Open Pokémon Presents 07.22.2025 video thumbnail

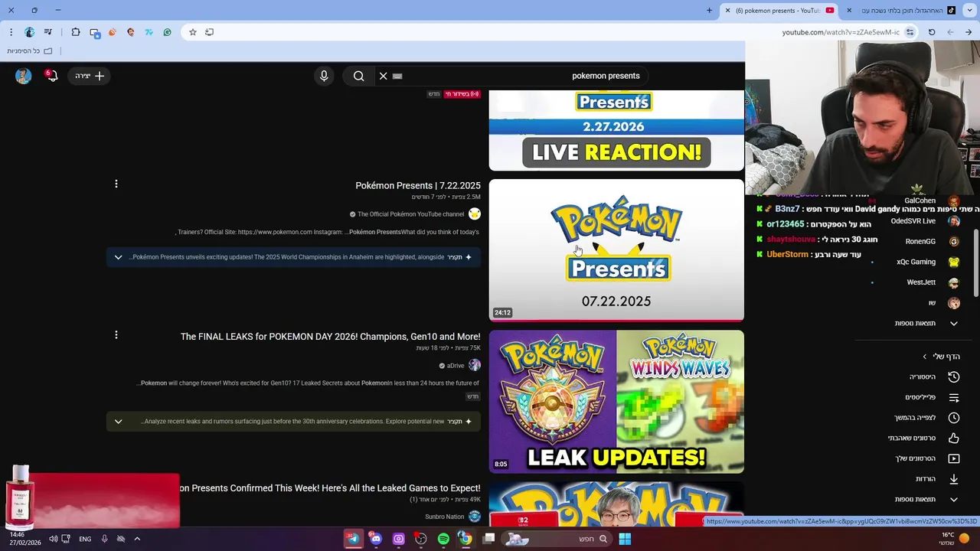616,249
